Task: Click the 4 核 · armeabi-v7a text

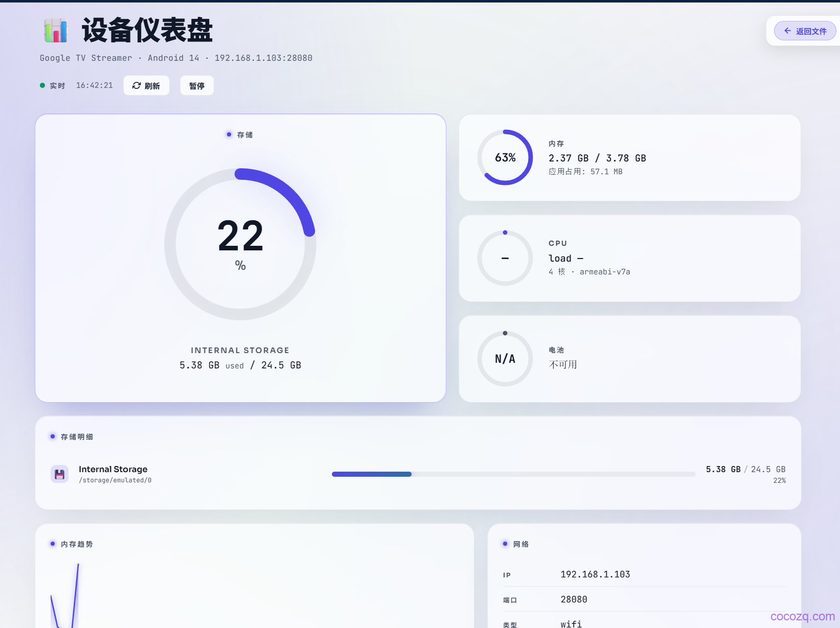Action: [x=589, y=272]
